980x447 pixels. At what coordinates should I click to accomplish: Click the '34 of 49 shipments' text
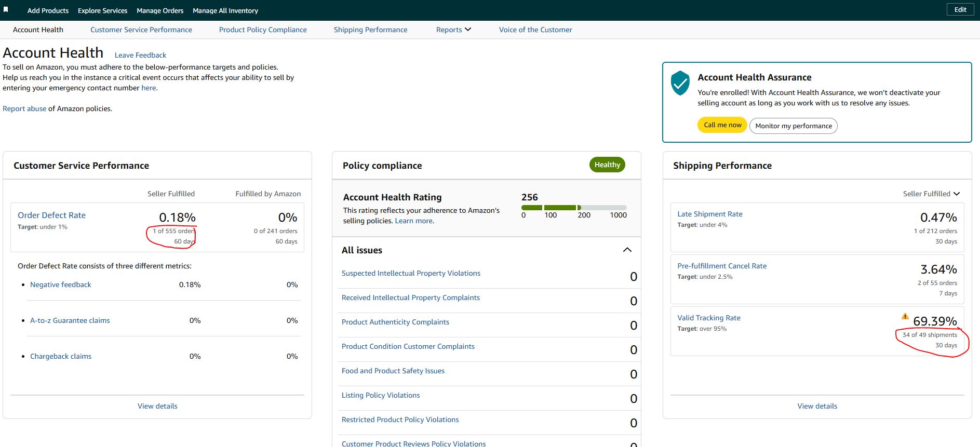pyautogui.click(x=930, y=335)
